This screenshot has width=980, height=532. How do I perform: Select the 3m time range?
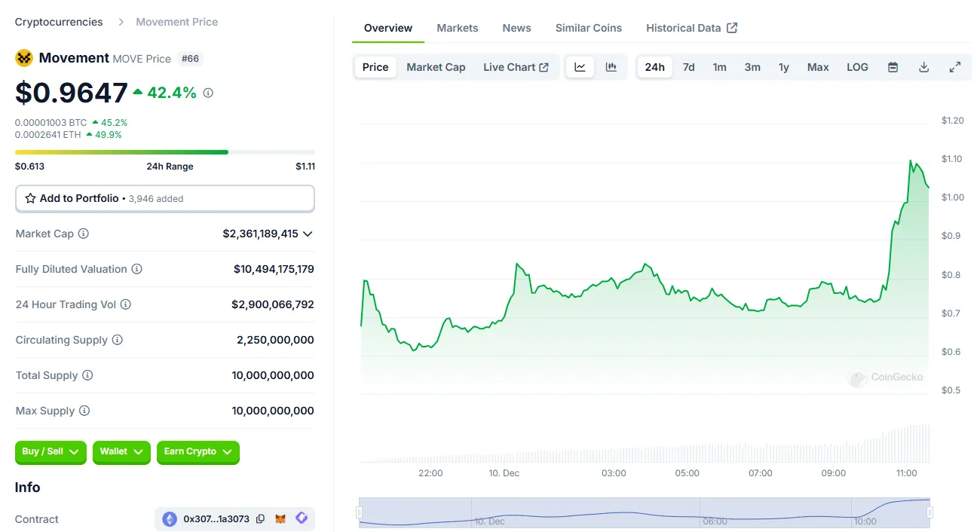tap(752, 67)
